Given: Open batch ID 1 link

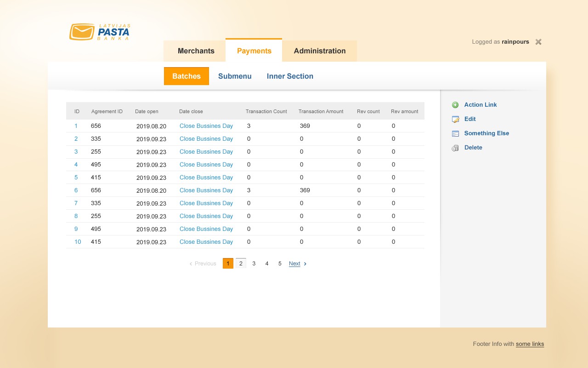Looking at the screenshot, I should pyautogui.click(x=76, y=126).
